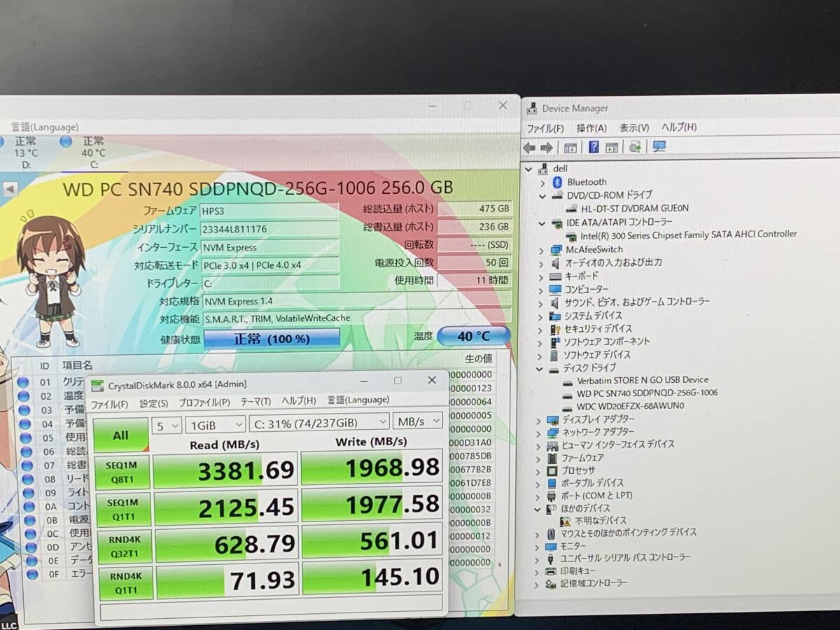Select the 不明なデバイス unknown device entry
This screenshot has width=840, height=630.
[x=601, y=521]
